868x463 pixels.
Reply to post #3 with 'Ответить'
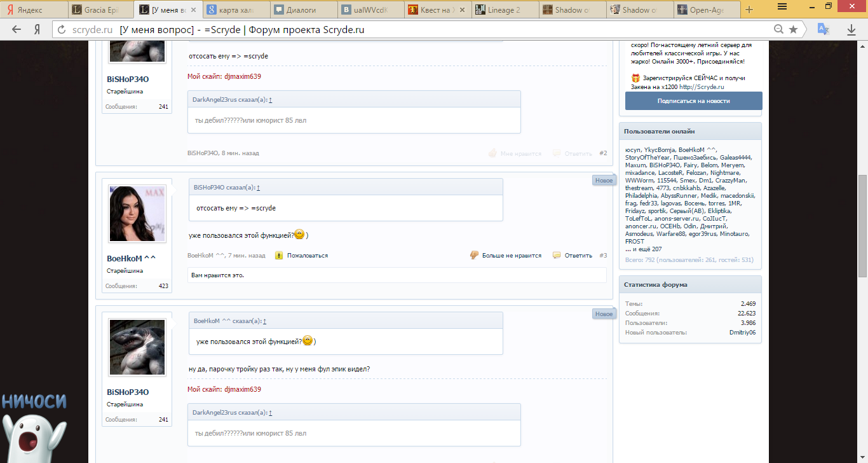tap(573, 255)
